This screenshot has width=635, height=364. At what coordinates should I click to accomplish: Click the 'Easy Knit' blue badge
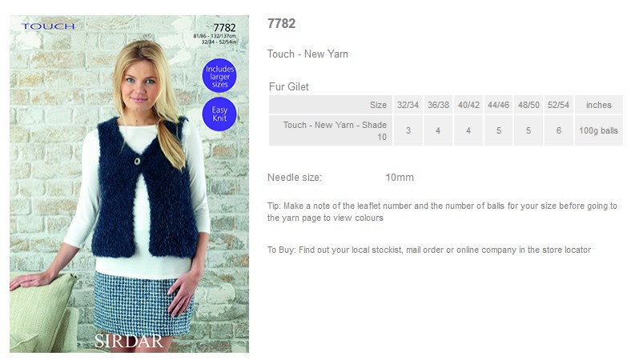pos(219,114)
